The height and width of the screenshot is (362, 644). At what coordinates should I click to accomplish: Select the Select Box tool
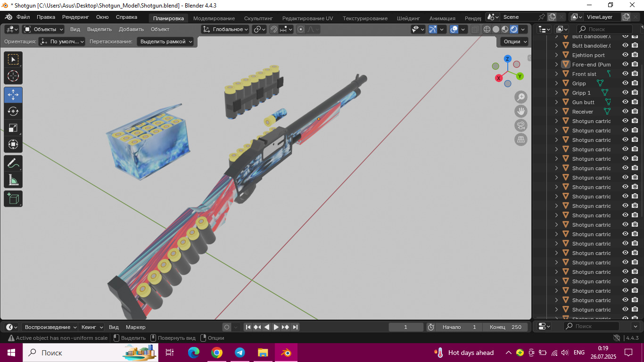tap(13, 59)
